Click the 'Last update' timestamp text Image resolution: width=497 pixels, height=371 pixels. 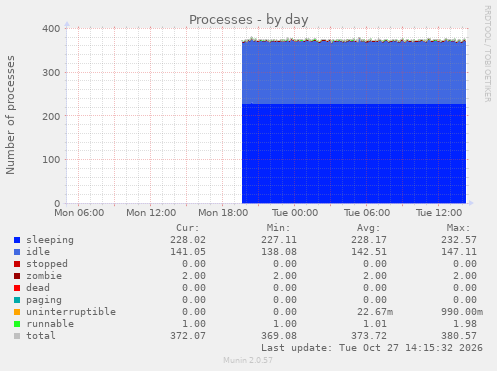point(372,348)
